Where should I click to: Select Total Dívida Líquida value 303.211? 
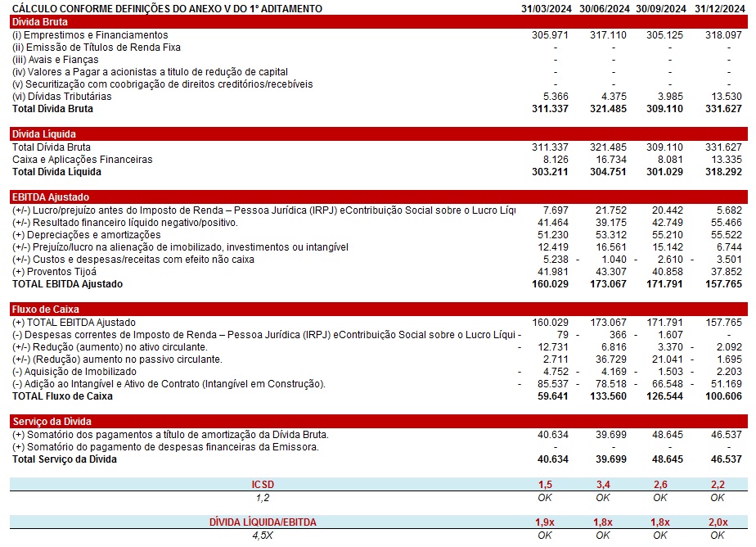(x=550, y=172)
